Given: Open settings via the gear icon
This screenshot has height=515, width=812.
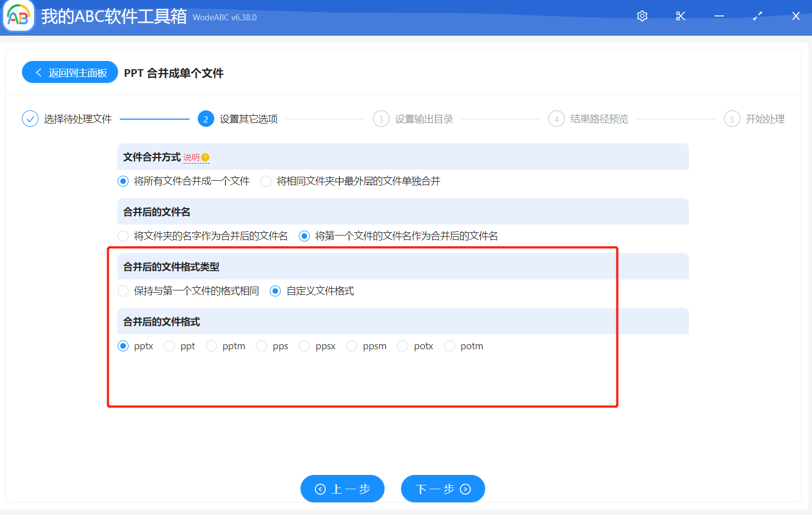Looking at the screenshot, I should tap(642, 16).
